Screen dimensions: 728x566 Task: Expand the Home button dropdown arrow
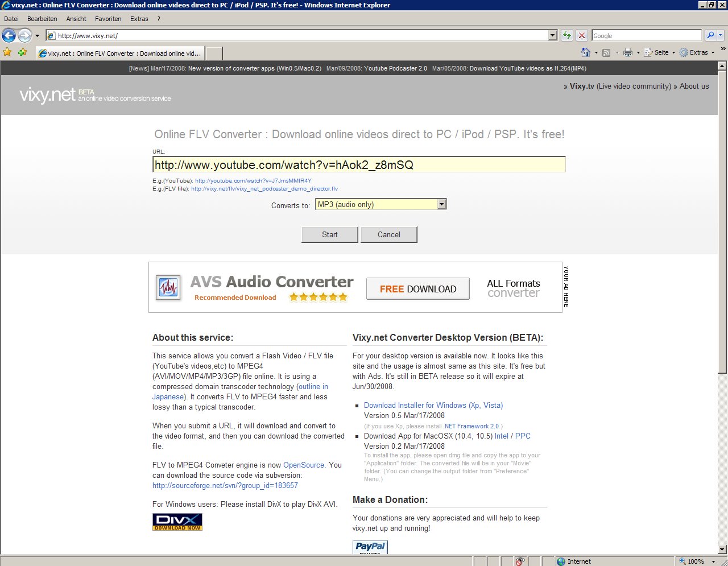(x=596, y=52)
